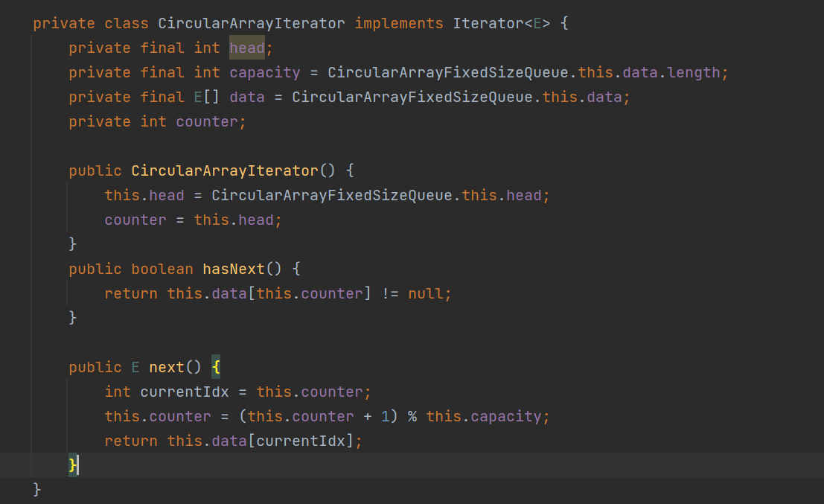Click the hasNext method name

coord(233,269)
